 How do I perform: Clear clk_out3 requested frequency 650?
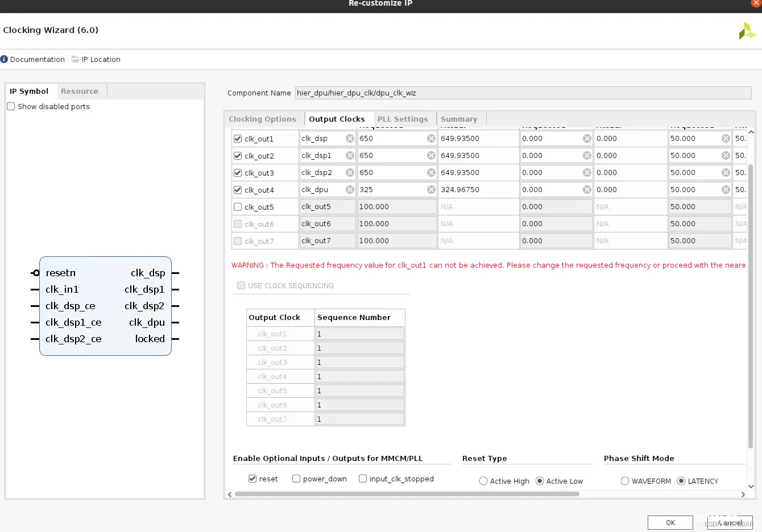(x=431, y=173)
